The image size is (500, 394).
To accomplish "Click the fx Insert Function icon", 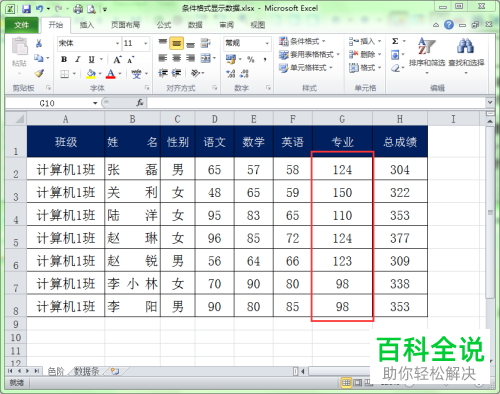I will 140,103.
